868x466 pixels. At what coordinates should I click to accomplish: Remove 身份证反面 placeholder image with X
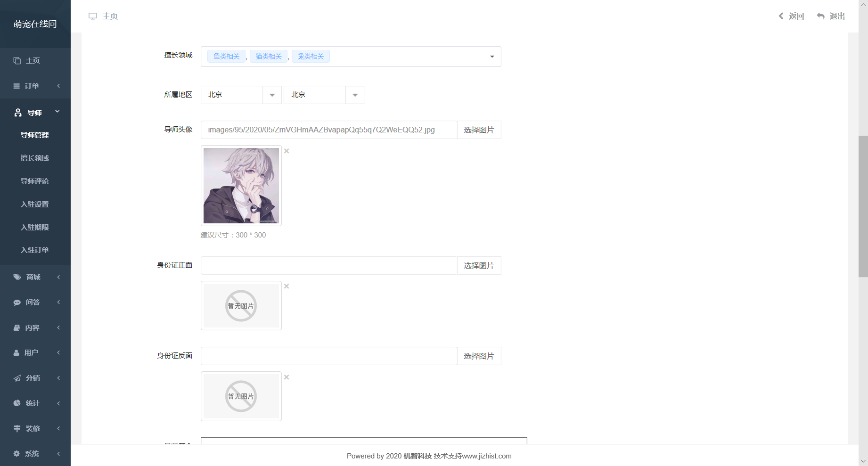[x=287, y=377]
